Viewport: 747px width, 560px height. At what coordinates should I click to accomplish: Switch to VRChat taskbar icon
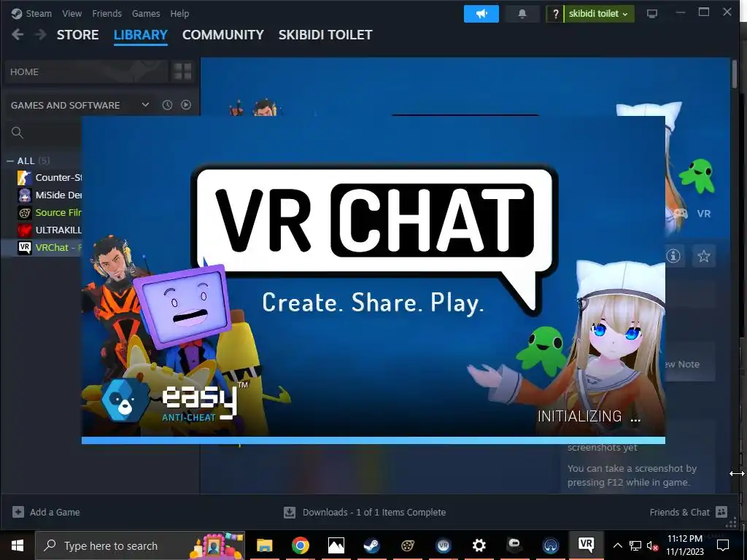pos(586,545)
